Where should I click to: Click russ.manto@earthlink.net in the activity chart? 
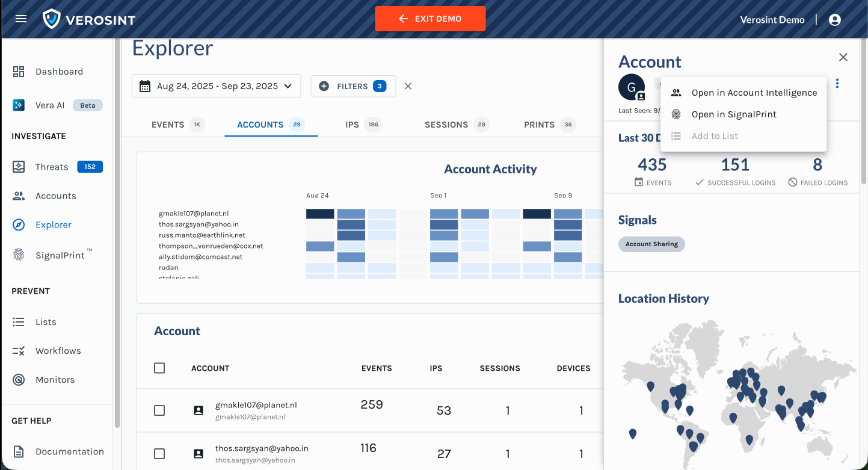[202, 235]
